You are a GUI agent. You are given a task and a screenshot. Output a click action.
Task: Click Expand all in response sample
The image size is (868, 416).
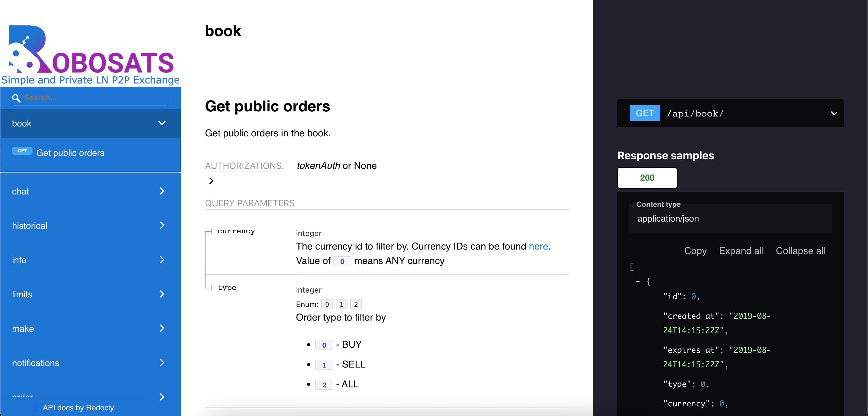point(741,251)
